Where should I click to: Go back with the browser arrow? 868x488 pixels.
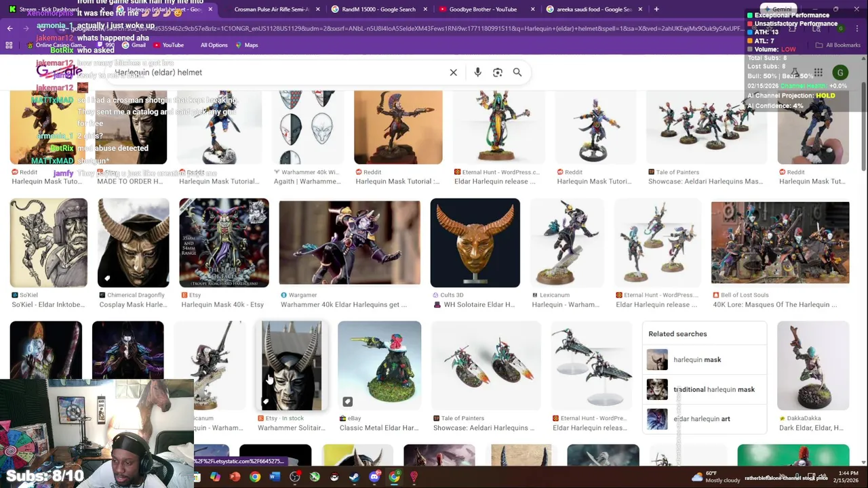coord(9,28)
